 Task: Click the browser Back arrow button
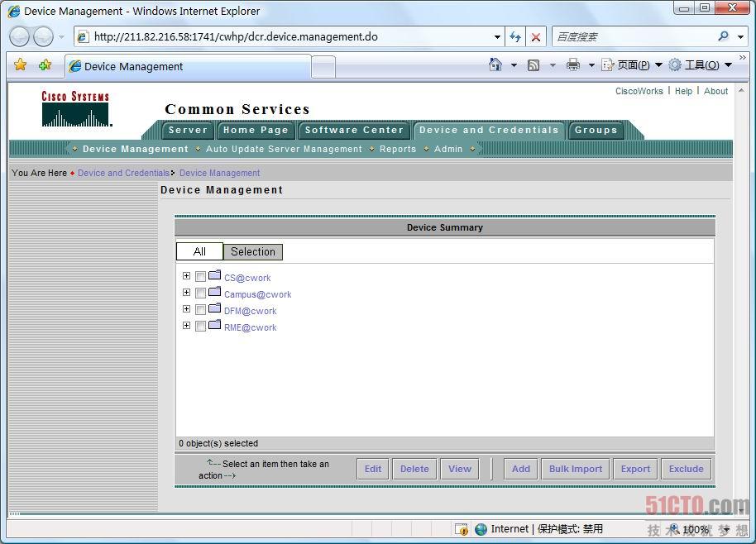coord(19,36)
